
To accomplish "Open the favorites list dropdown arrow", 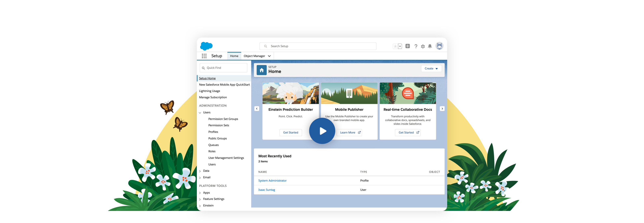I will tap(400, 46).
